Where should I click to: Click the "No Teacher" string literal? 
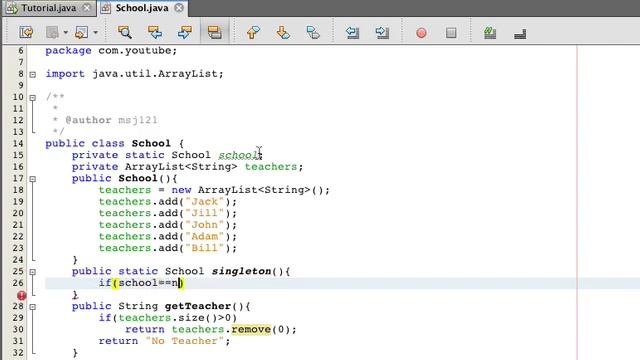pyautogui.click(x=184, y=341)
